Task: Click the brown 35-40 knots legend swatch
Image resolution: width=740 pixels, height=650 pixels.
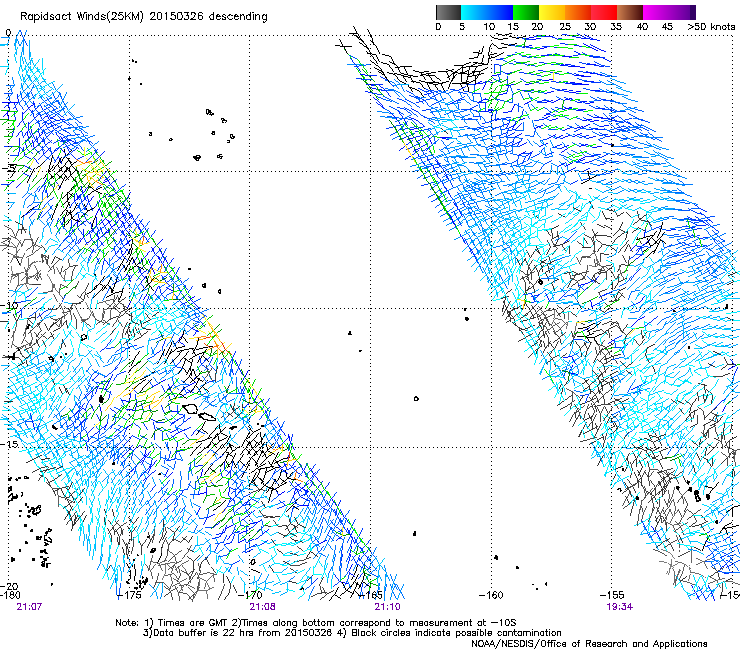Action: (630, 12)
